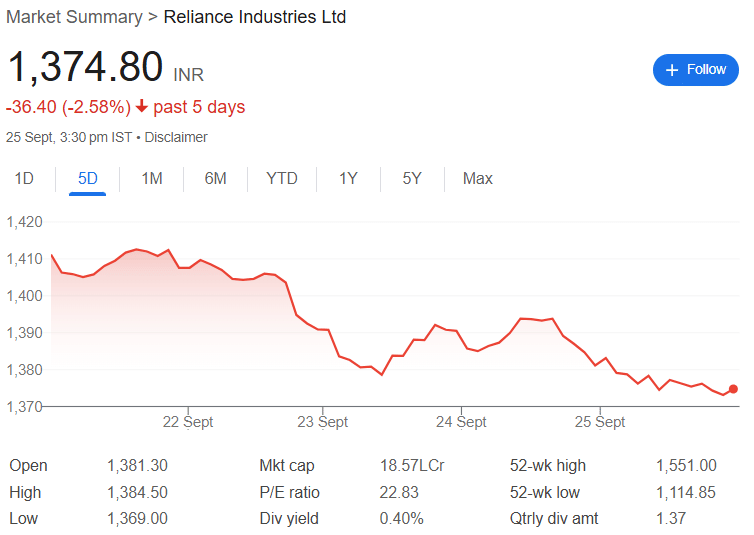754x535 pixels.
Task: Click the 23 Sept axis label
Action: pos(322,422)
